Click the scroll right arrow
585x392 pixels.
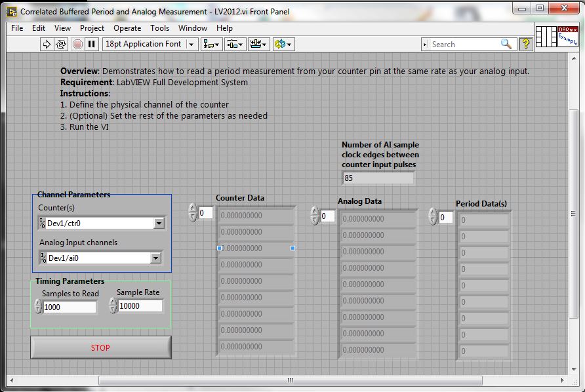563,380
